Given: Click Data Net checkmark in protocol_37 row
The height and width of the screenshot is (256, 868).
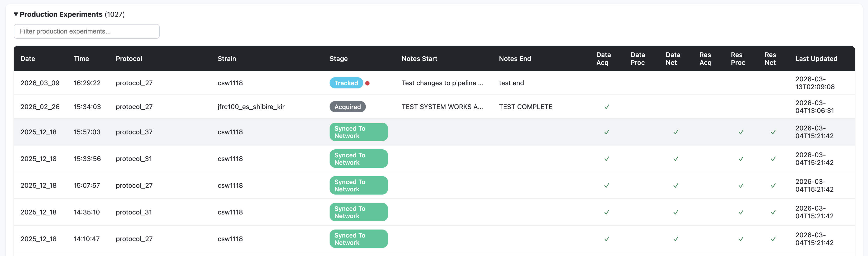Looking at the screenshot, I should tap(675, 132).
